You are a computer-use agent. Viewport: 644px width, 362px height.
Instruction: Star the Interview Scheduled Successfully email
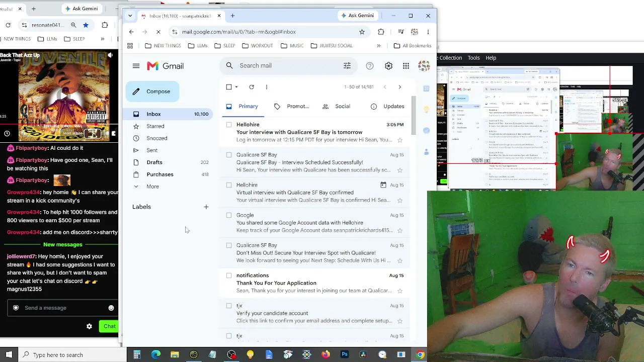[x=400, y=170]
